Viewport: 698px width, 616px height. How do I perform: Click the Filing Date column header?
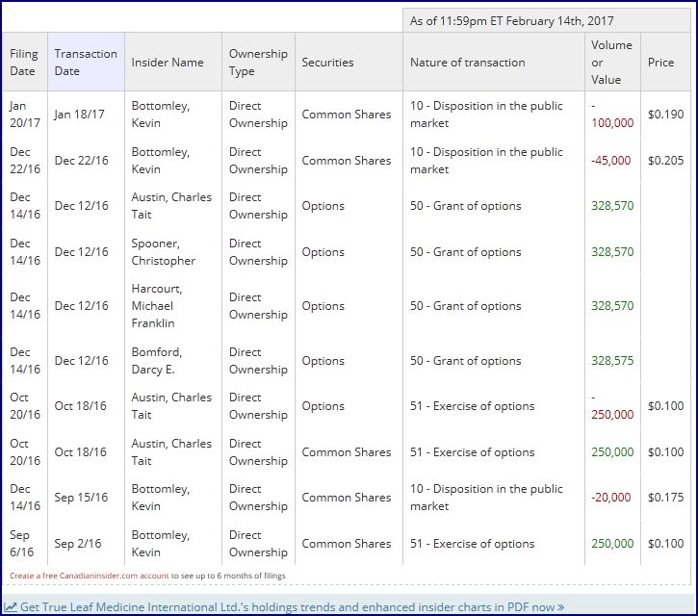pos(23,63)
